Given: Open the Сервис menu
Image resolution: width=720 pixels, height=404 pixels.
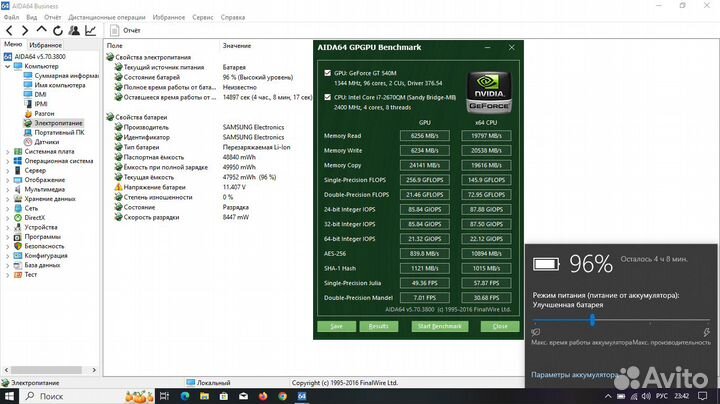Looking at the screenshot, I should click(x=202, y=17).
